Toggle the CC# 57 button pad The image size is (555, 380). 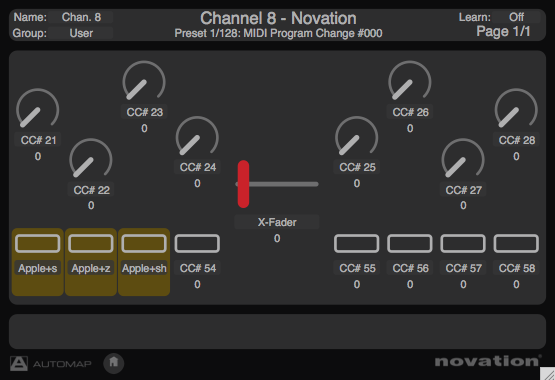click(x=463, y=243)
